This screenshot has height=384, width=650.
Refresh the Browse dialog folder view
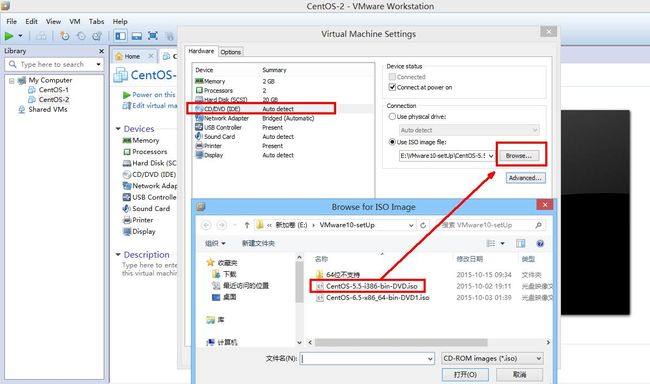click(x=423, y=225)
